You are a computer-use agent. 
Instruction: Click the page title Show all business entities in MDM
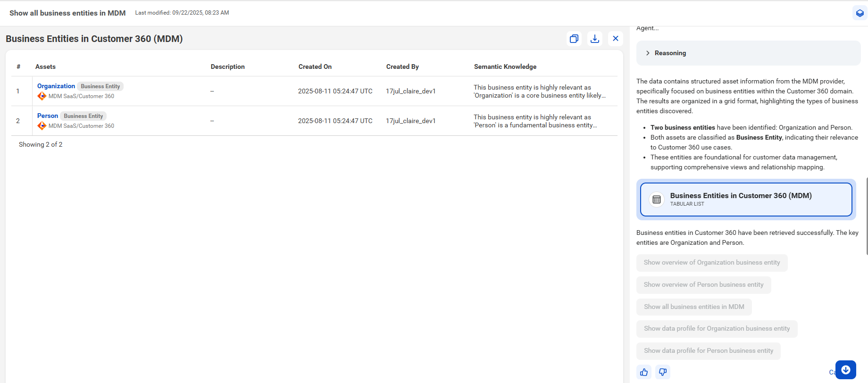pyautogui.click(x=67, y=13)
